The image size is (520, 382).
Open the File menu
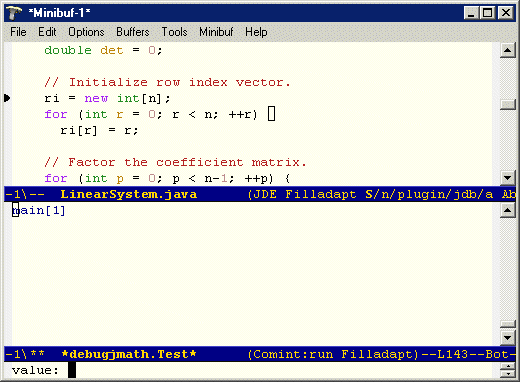click(x=18, y=32)
